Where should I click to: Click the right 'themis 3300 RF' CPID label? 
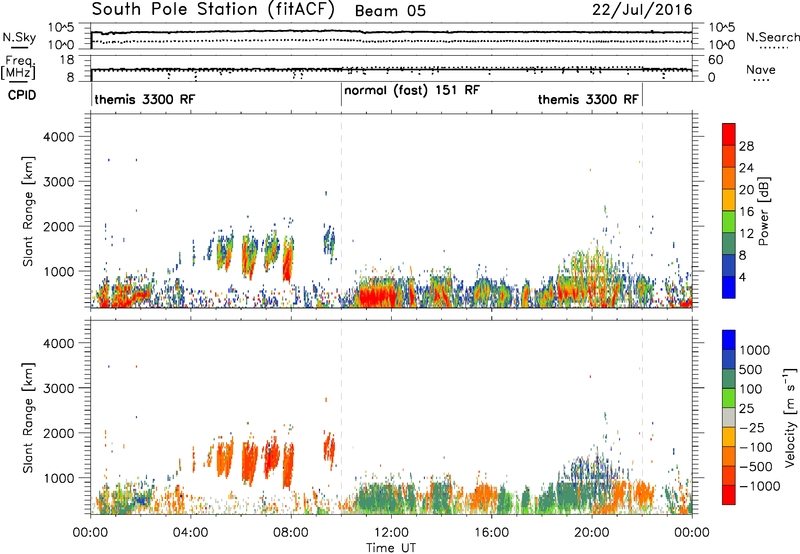[588, 99]
